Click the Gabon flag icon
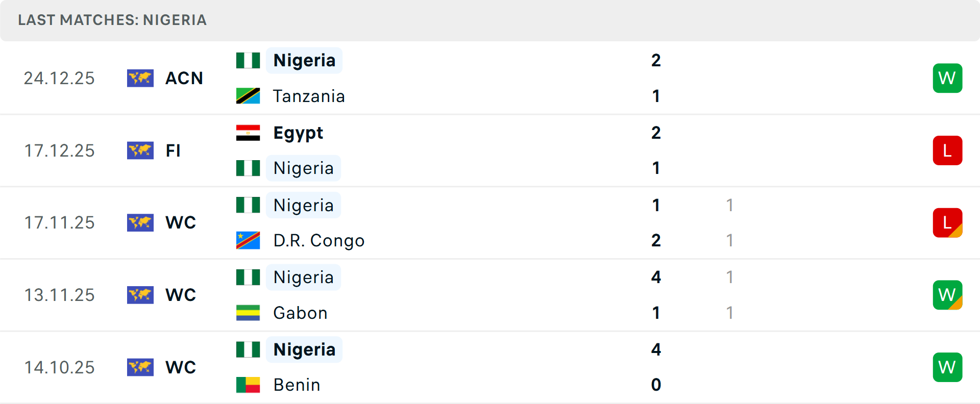This screenshot has height=404, width=980. pos(248,313)
